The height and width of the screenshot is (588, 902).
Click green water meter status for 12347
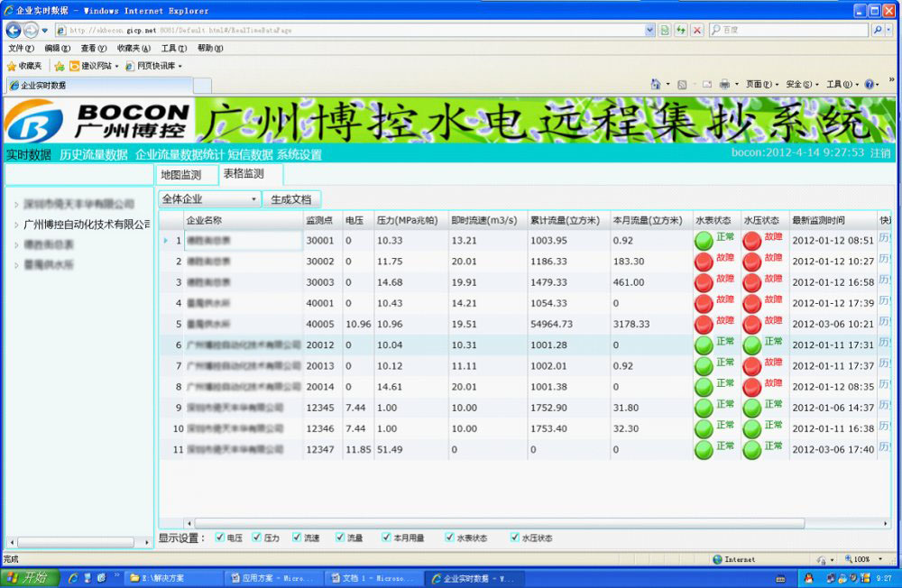click(704, 450)
